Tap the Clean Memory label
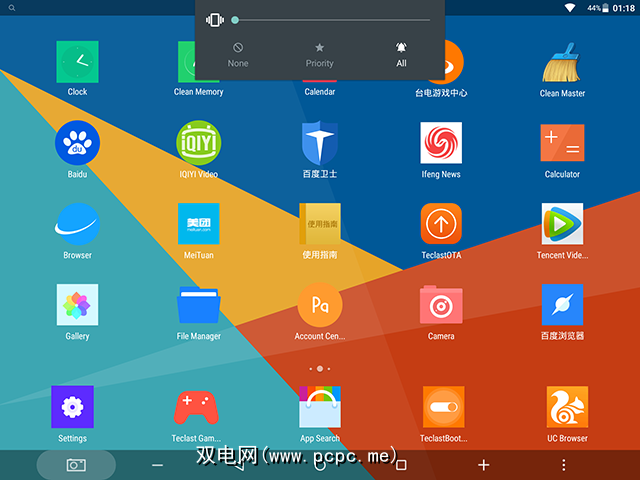Image resolution: width=640 pixels, height=480 pixels. coord(199,92)
